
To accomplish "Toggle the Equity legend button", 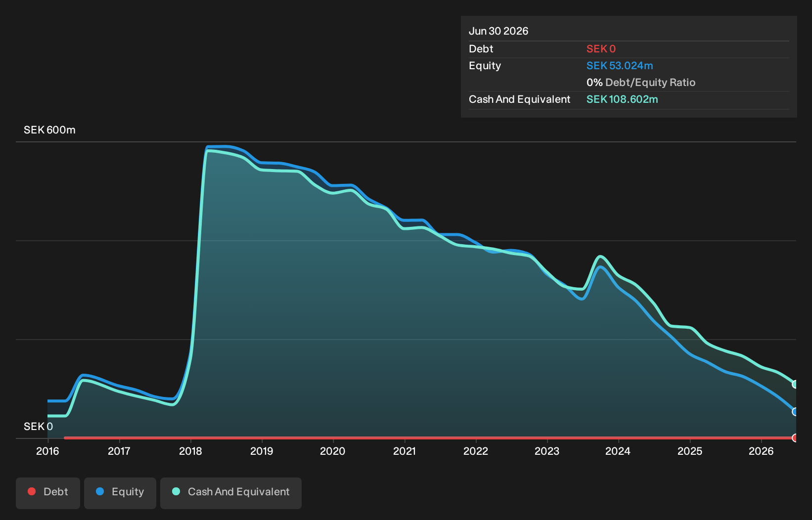I will coord(120,493).
